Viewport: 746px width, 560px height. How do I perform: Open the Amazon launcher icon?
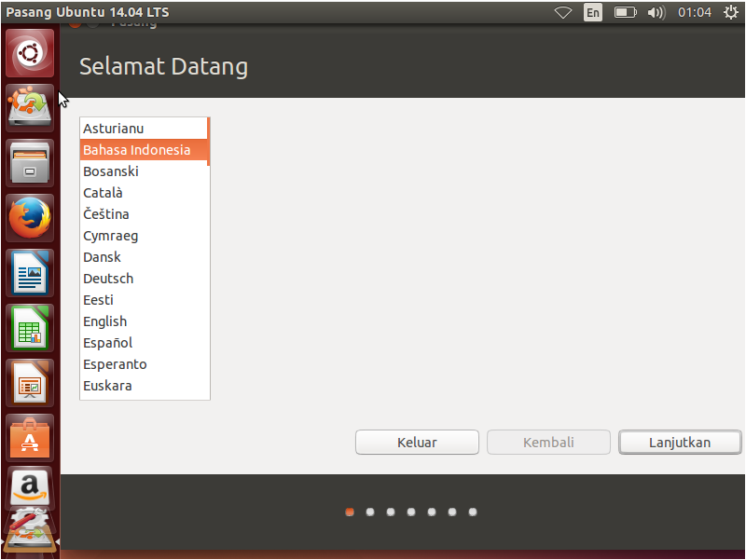(x=30, y=487)
